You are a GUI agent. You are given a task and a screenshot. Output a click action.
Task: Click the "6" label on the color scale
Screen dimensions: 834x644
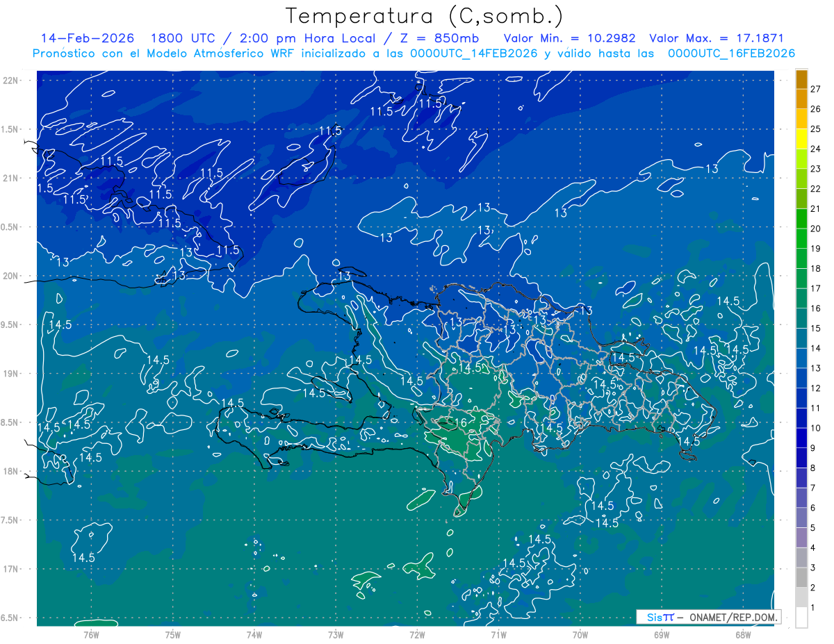point(813,508)
